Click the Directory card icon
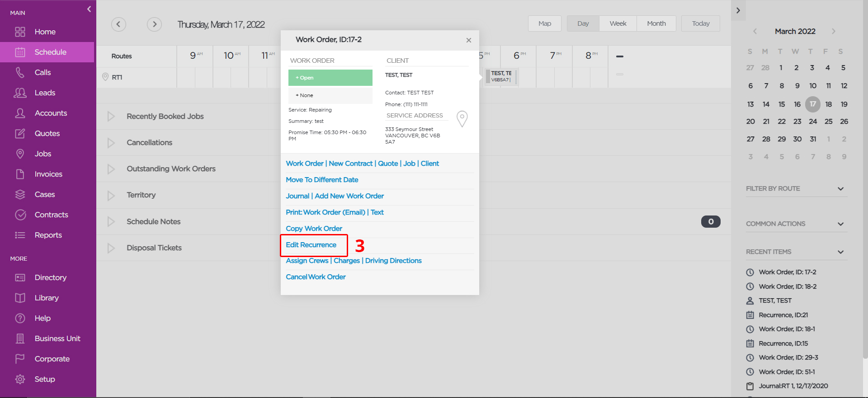The image size is (868, 398). 20,277
